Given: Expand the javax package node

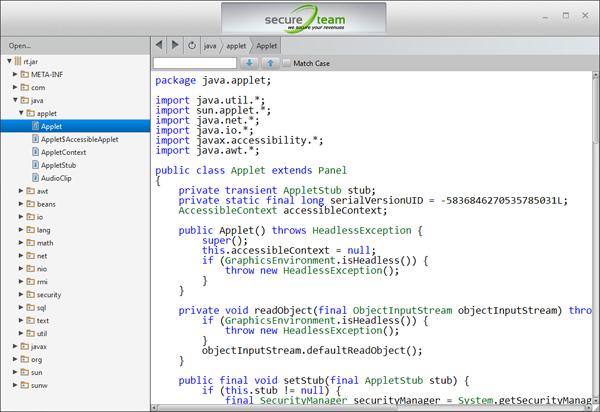Looking at the screenshot, I should (15, 346).
